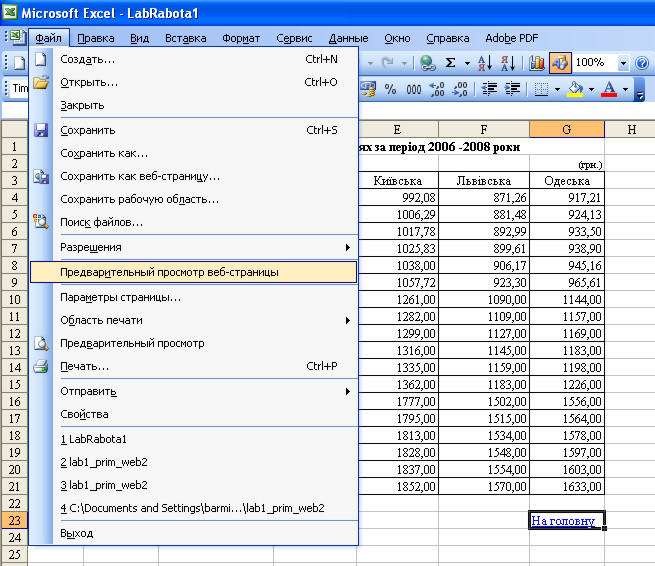Open the Fill color dropdown arrow
Screen dimensions: 655x566
591,89
